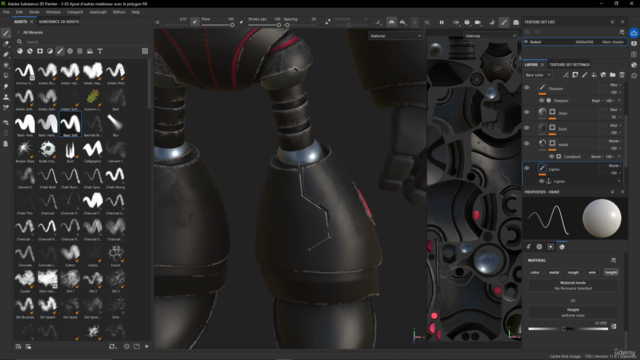Open the Edit menu
The height and width of the screenshot is (360, 640).
coord(19,12)
